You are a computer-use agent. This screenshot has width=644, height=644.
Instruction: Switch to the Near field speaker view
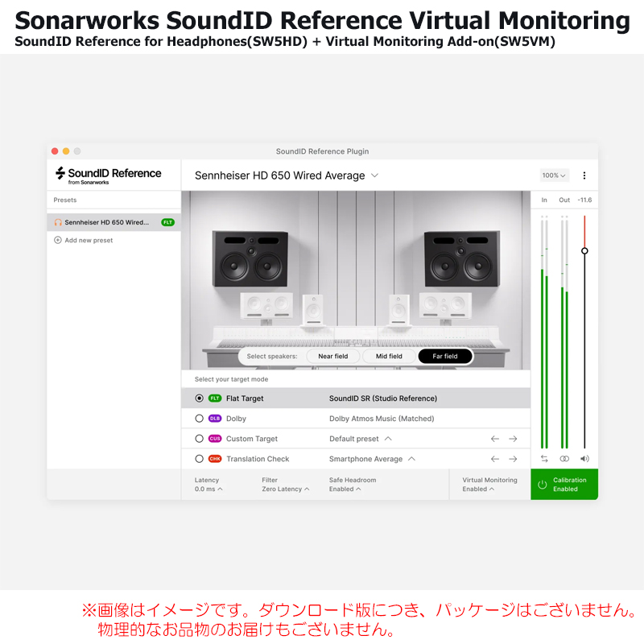point(332,356)
